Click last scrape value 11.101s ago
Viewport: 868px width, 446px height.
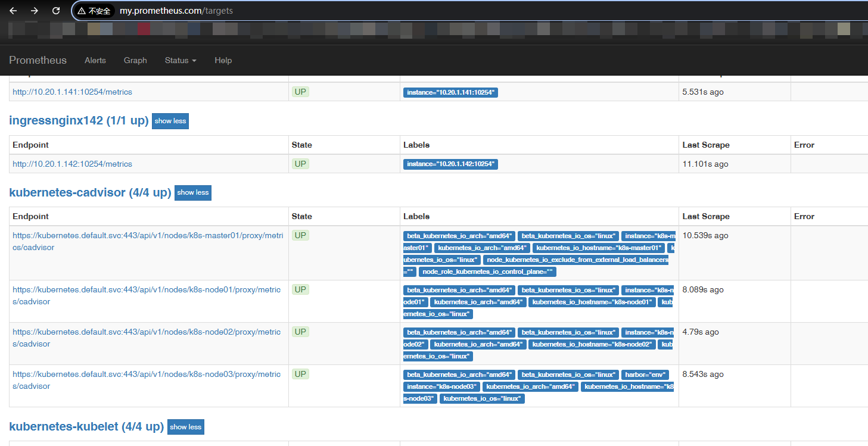705,164
